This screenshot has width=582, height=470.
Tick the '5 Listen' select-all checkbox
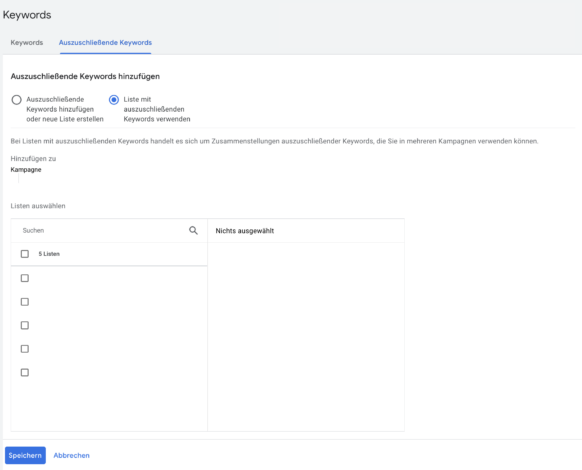(x=25, y=254)
